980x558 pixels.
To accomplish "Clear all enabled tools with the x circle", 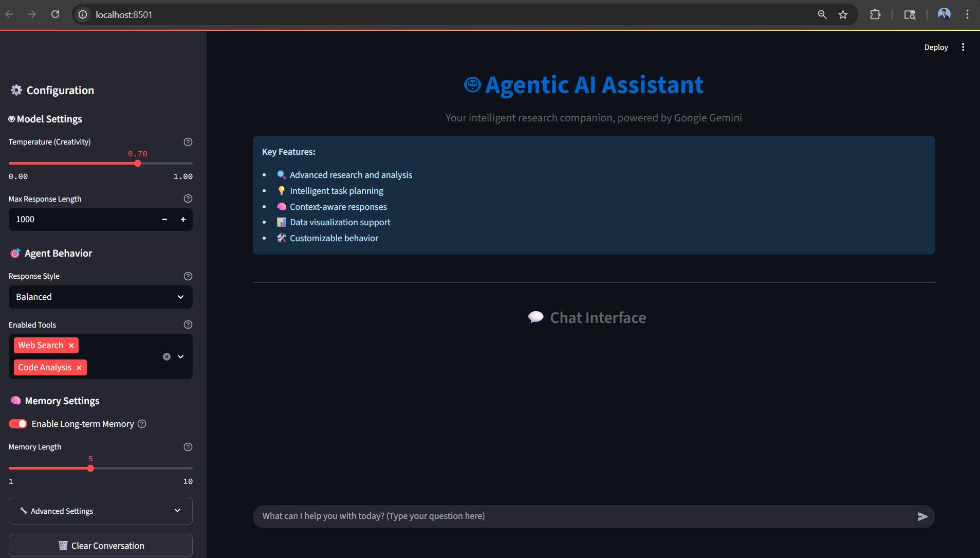I will [x=166, y=356].
